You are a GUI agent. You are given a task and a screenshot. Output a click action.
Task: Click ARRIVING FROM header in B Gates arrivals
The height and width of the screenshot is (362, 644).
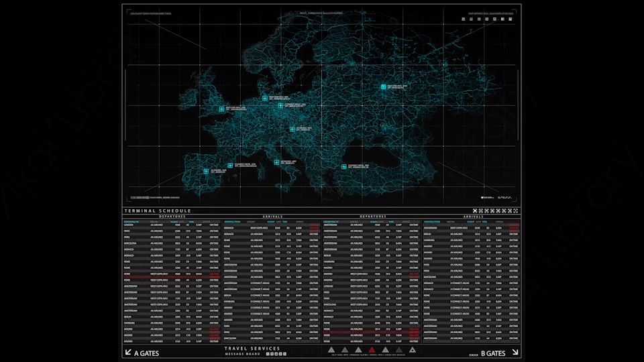(x=432, y=222)
